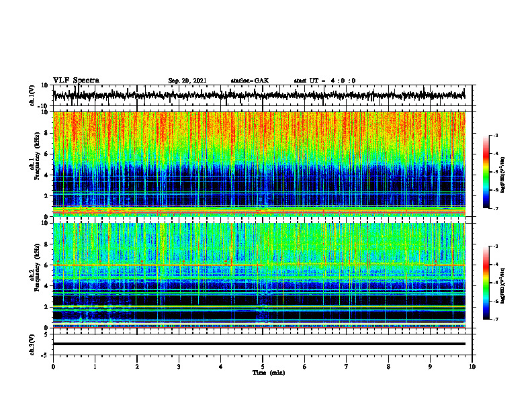532x411 pixels.
Task: Select the "start UT = 4 : 0 : 0" text
Action: [324, 81]
